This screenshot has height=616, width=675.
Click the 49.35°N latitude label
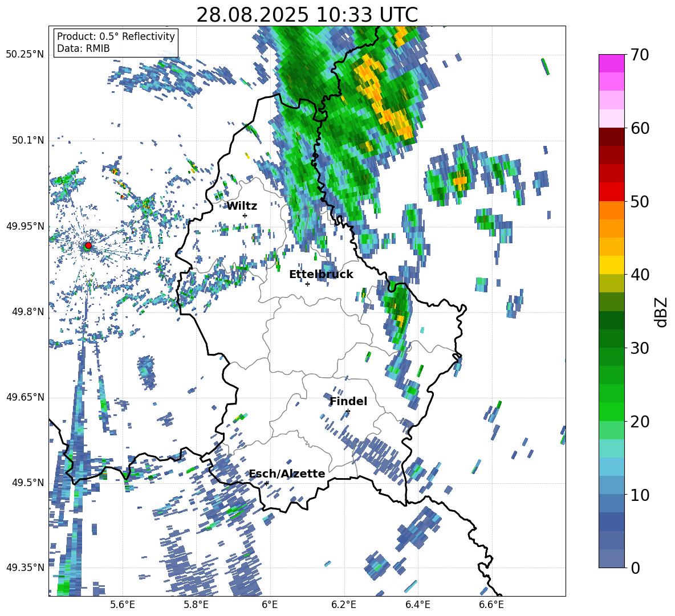(x=25, y=568)
